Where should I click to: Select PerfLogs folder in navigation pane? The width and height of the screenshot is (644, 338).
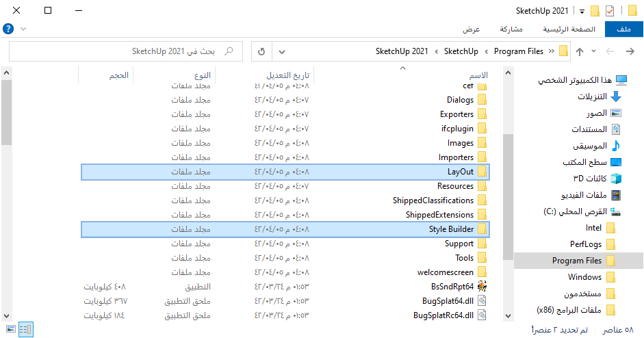point(593,244)
